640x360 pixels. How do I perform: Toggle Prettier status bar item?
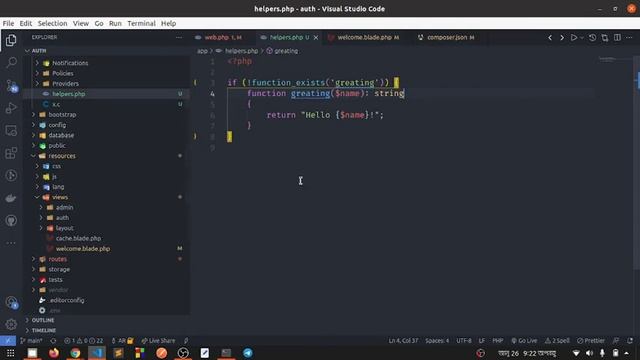pyautogui.click(x=591, y=340)
